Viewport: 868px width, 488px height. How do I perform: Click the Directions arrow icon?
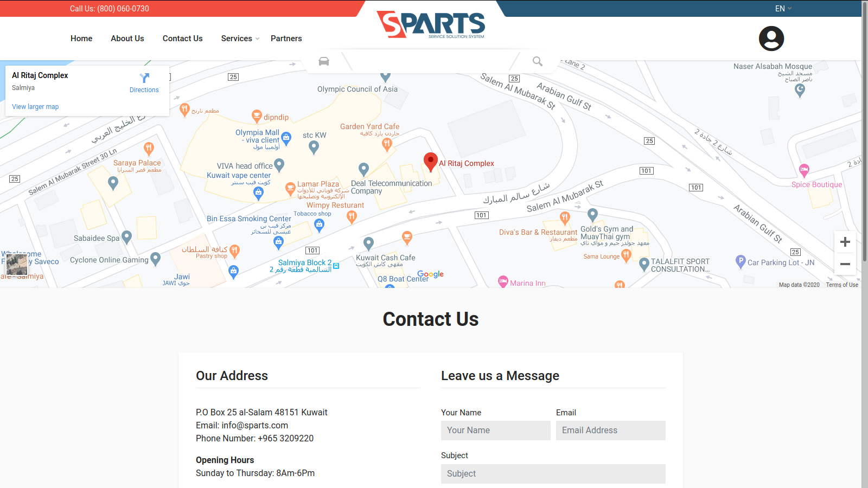point(144,78)
